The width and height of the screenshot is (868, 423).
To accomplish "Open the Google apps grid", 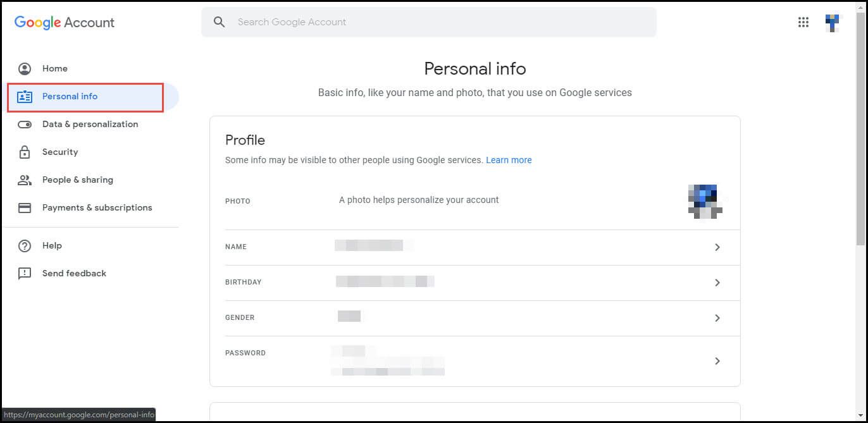I will tap(803, 22).
